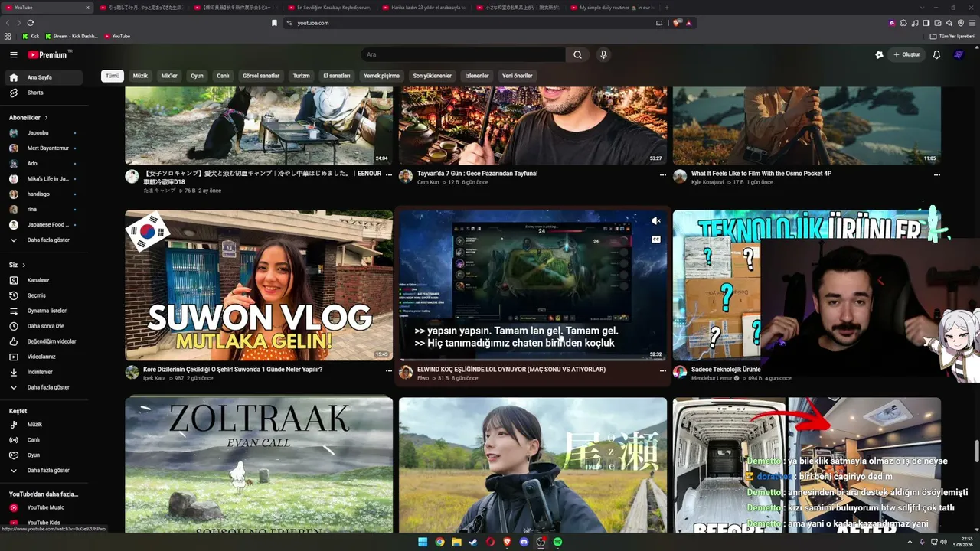This screenshot has height=551, width=980.
Task: Open the Abonelikler section heading
Action: coord(28,118)
